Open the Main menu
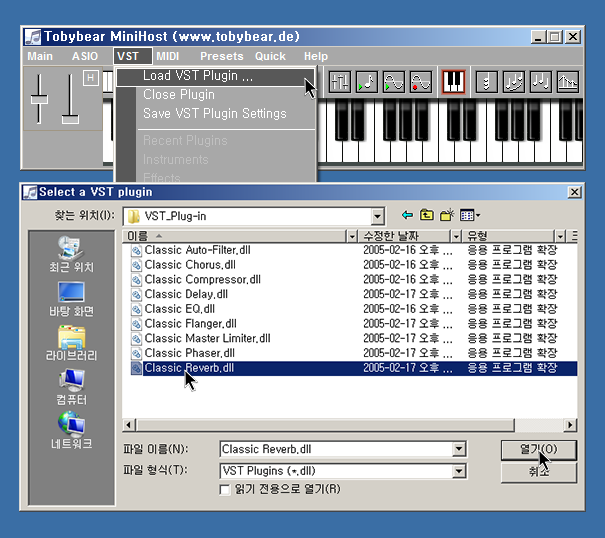Image resolution: width=605 pixels, height=538 pixels. pyautogui.click(x=40, y=56)
